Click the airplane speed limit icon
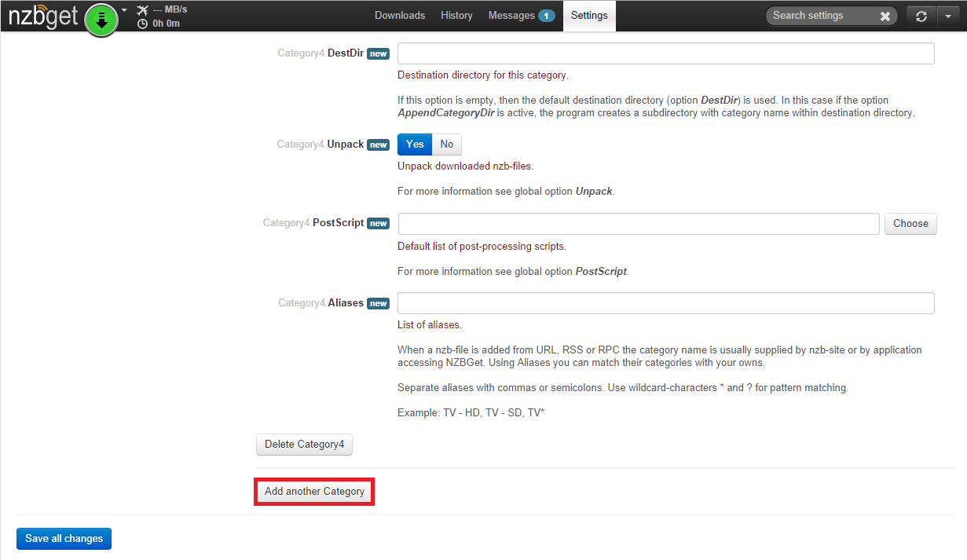 142,10
